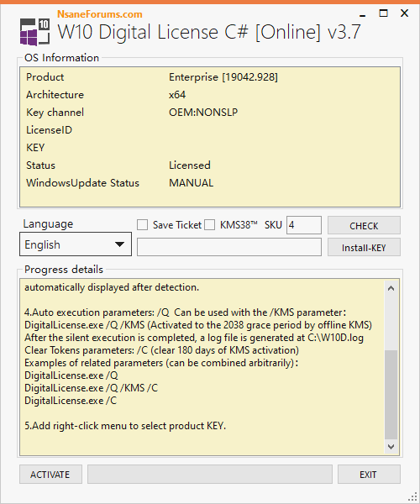Click the EXIT button
Screen dimensions: 420x504
tap(369, 474)
